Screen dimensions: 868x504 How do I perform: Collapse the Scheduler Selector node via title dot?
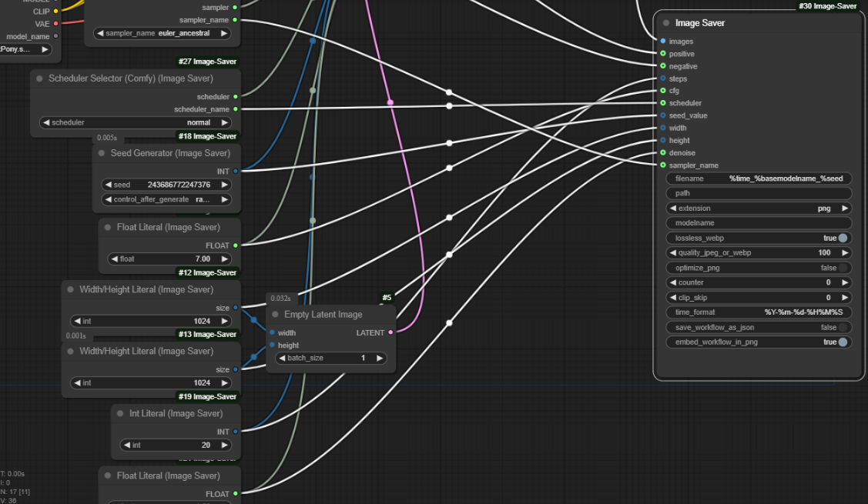[39, 78]
